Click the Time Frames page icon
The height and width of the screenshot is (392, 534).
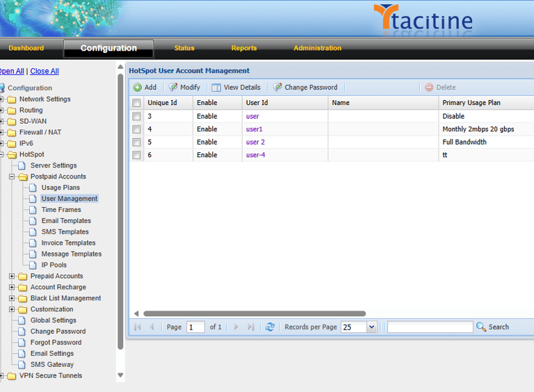pos(33,210)
